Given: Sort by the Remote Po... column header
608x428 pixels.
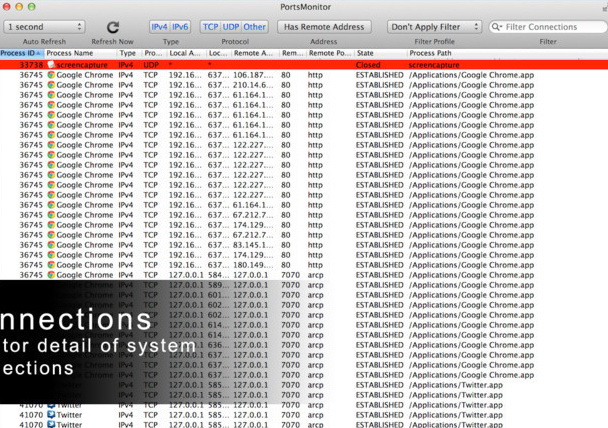Looking at the screenshot, I should click(330, 53).
